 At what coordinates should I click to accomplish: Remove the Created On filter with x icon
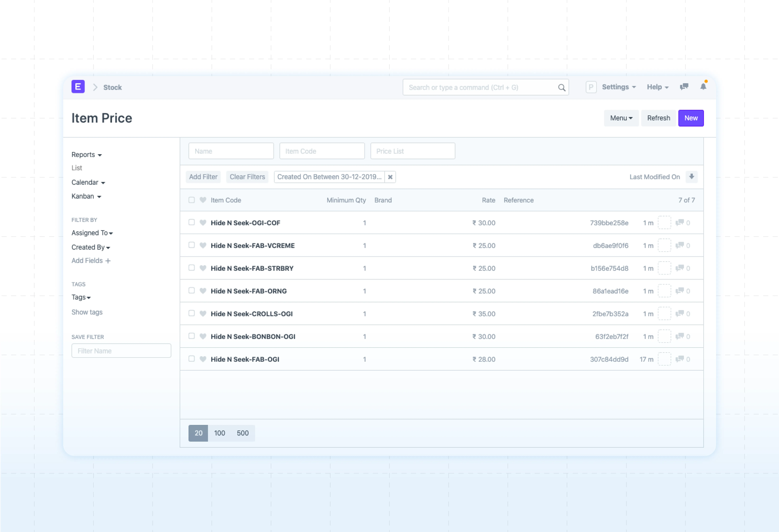point(390,177)
